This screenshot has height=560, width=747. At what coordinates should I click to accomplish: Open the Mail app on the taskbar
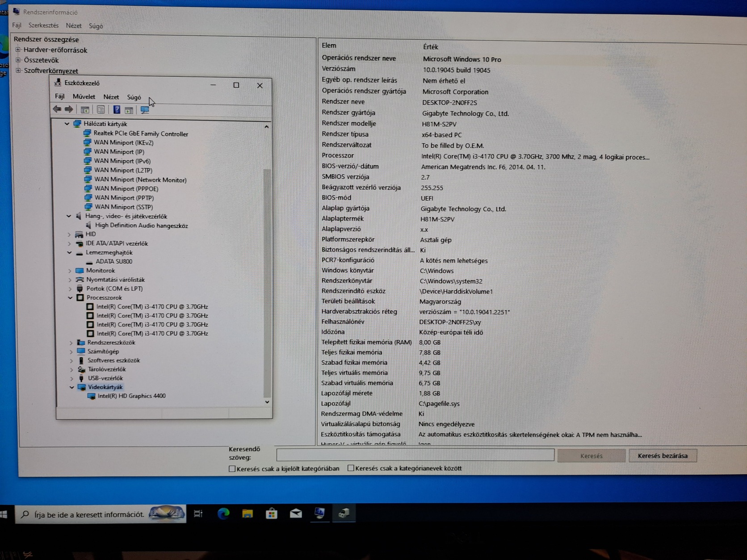[296, 514]
